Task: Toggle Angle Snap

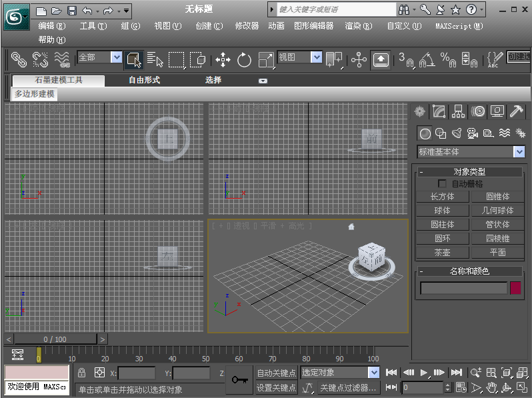Action: pyautogui.click(x=427, y=60)
